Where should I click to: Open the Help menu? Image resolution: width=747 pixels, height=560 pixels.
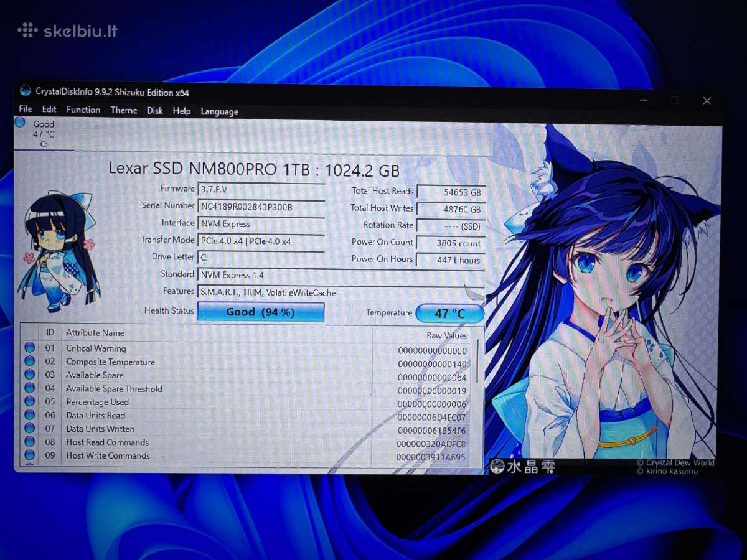[182, 111]
